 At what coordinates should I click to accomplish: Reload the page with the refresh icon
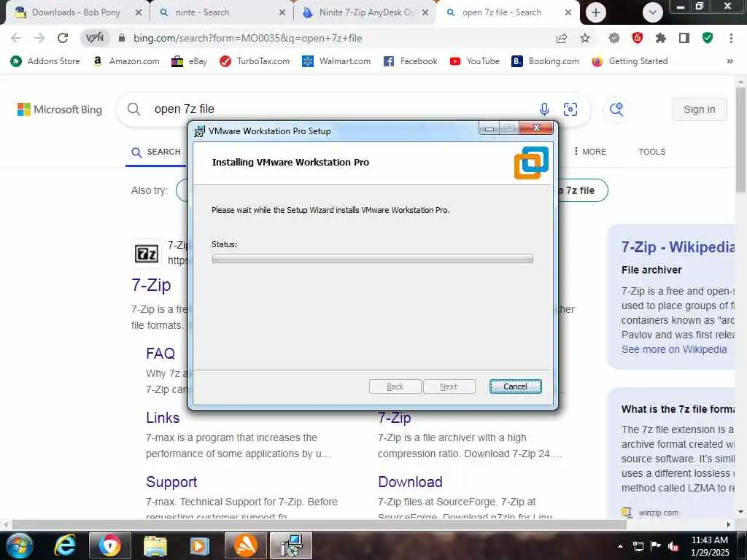[x=63, y=38]
